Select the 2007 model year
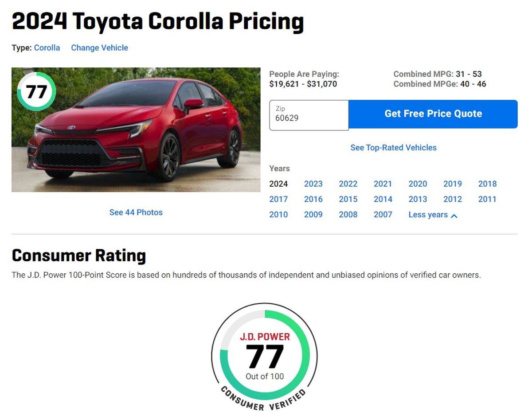 pos(383,215)
